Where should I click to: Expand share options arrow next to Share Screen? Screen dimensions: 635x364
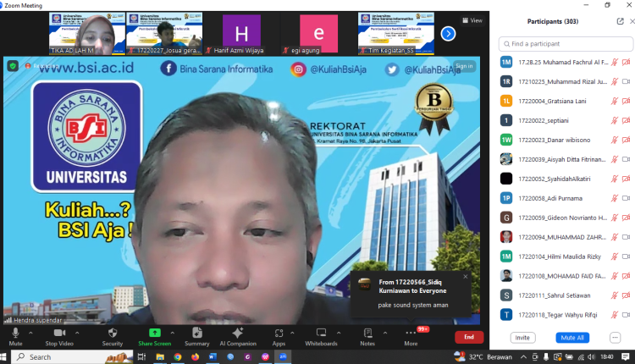point(173,333)
